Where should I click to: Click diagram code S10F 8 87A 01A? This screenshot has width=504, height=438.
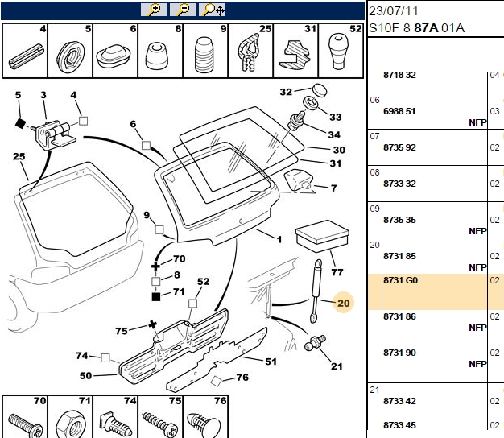416,28
